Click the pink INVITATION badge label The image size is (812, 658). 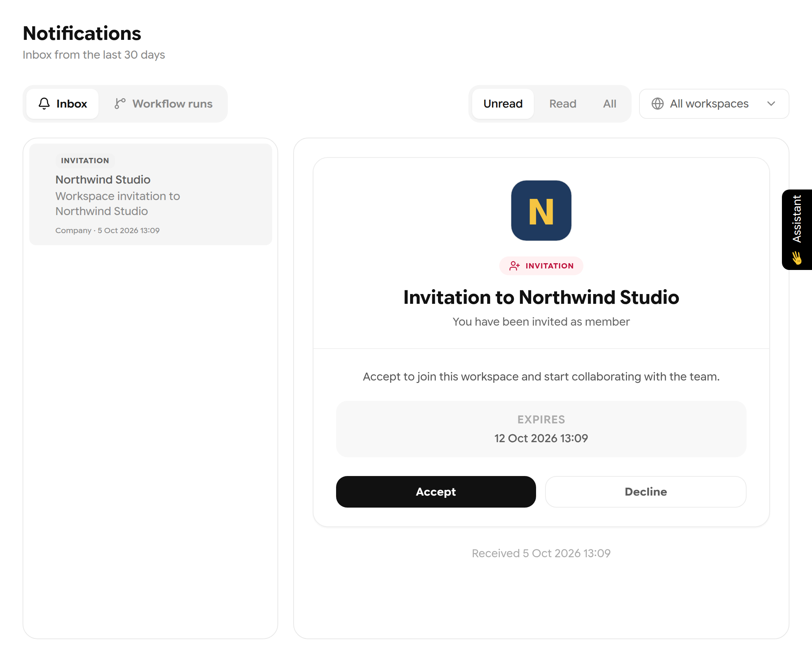pyautogui.click(x=541, y=266)
